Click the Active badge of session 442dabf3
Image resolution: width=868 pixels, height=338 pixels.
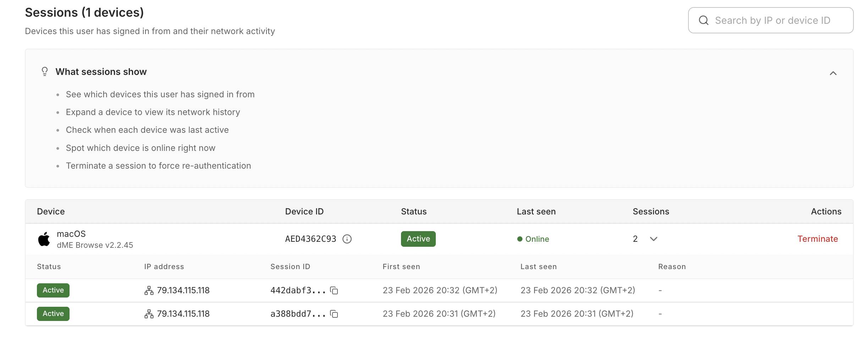pos(53,290)
